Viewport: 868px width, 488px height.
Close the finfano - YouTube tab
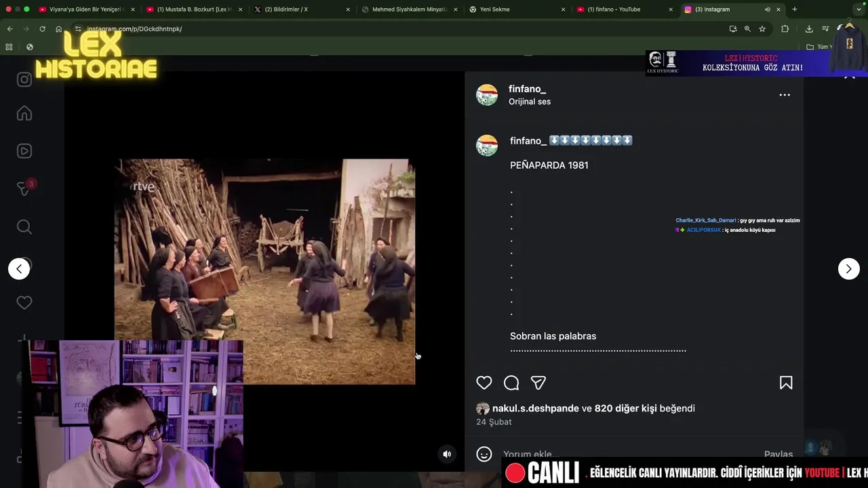(x=671, y=9)
